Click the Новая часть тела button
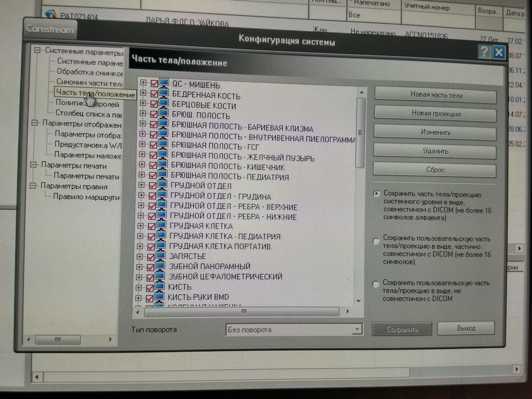The width and height of the screenshot is (532, 399). coord(436,96)
